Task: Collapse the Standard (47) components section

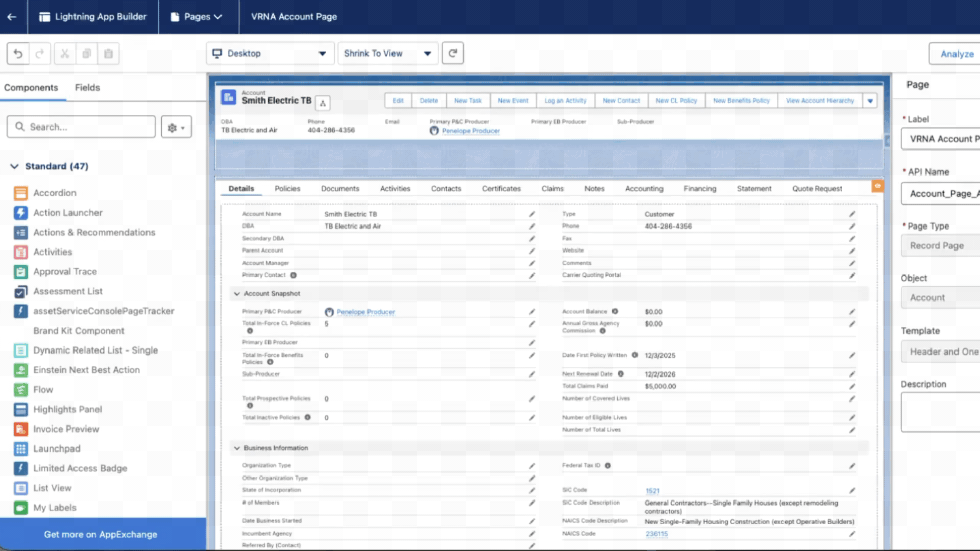Action: click(14, 166)
